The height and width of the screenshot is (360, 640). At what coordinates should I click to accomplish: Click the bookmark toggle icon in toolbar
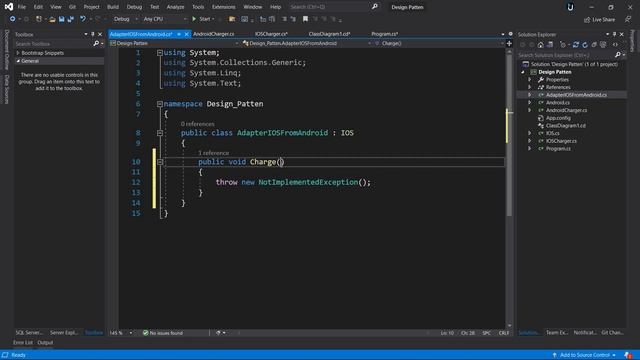[305, 19]
